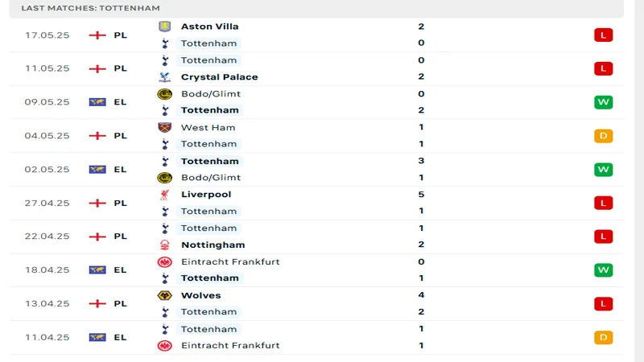Screen dimensions: 644x362
Task: Open the Wolves team name link
Action: [201, 295]
